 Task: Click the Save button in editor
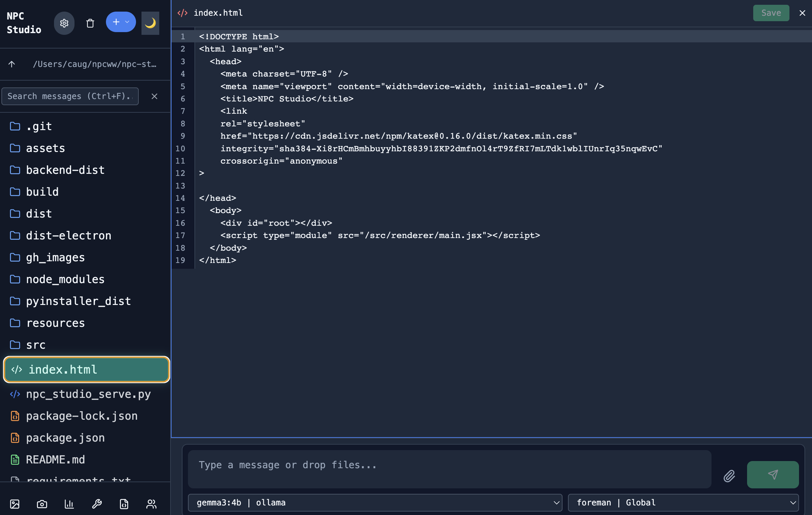[x=771, y=13]
